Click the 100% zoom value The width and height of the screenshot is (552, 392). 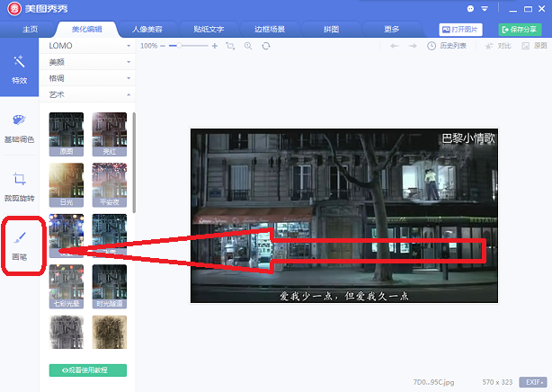point(148,46)
